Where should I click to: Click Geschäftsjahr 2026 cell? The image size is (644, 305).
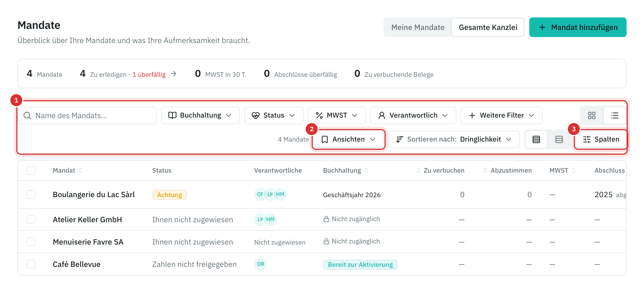tap(352, 195)
